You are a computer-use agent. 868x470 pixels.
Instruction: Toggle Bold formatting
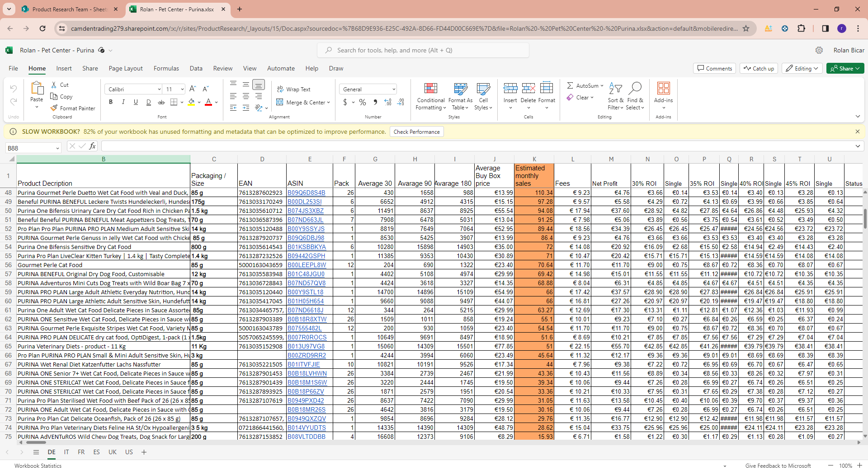(x=111, y=102)
